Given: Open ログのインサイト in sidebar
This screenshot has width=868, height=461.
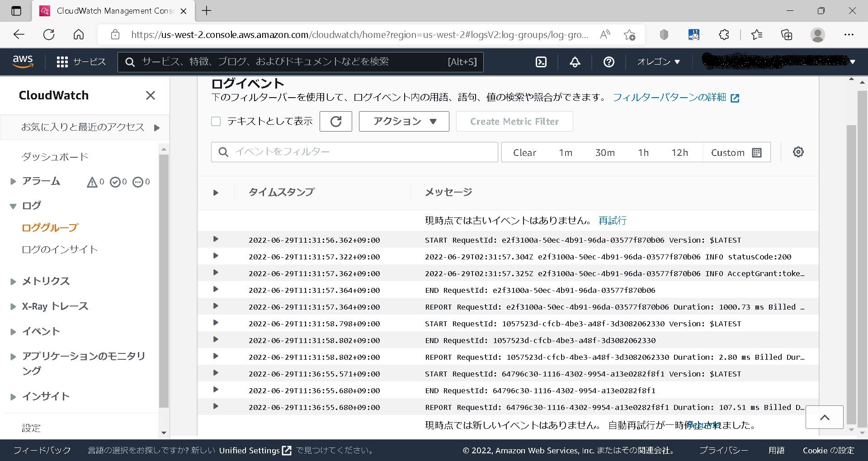Looking at the screenshot, I should (x=60, y=249).
